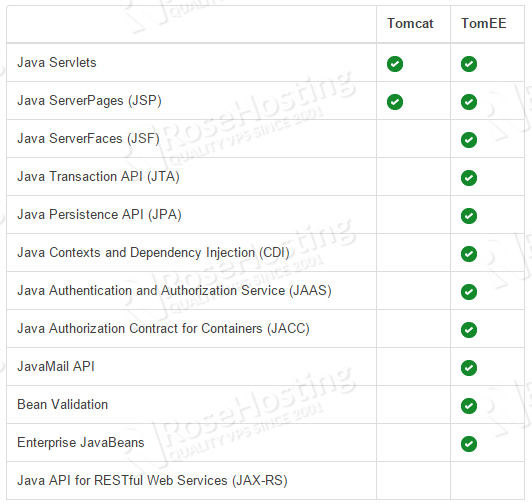Viewport: 532px width, 503px height.
Task: Click the TomEE checkmark for Bean Validation
Action: coord(469,406)
